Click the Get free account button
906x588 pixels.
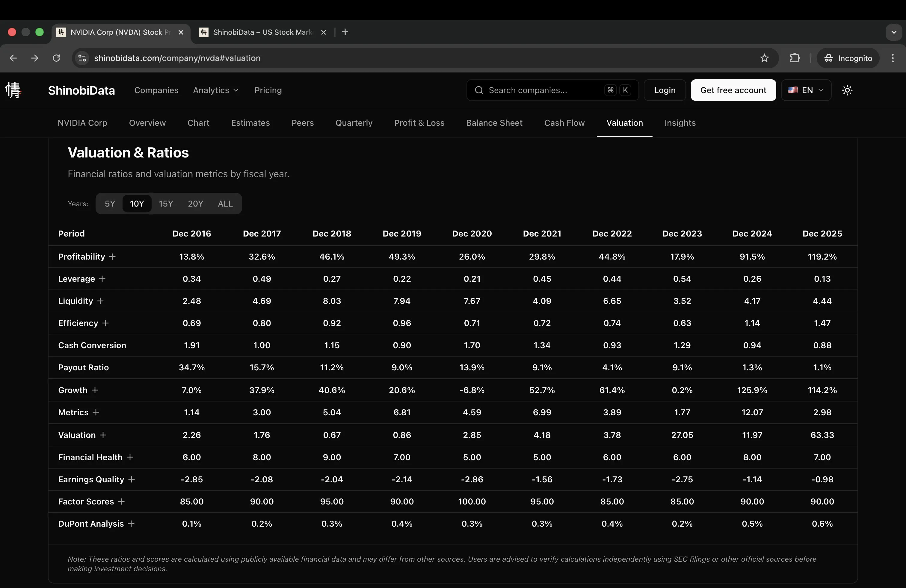(x=733, y=90)
